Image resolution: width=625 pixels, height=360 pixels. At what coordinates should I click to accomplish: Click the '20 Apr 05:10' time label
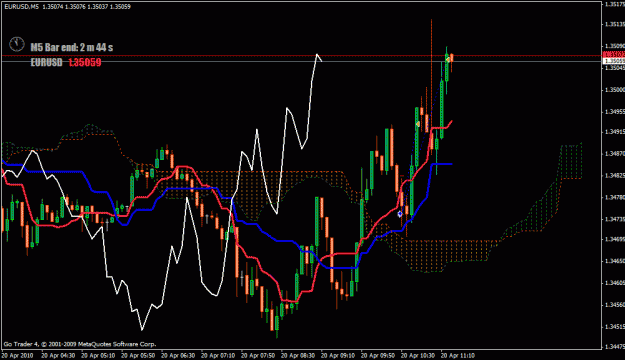pyautogui.click(x=98, y=355)
